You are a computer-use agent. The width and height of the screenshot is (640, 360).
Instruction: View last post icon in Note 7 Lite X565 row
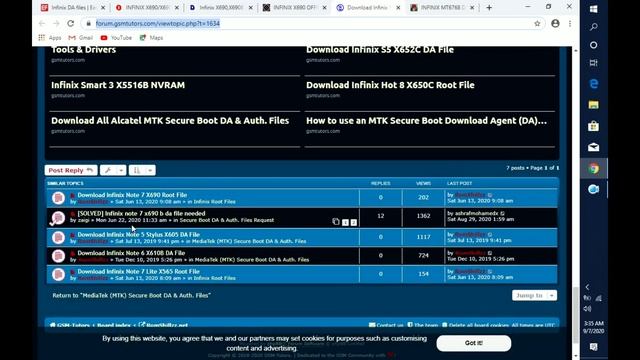(490, 271)
